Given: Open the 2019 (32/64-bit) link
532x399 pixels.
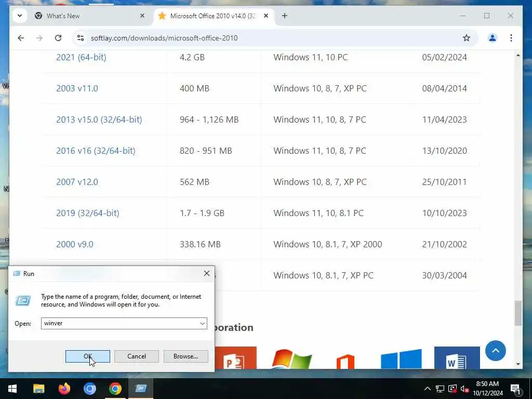Looking at the screenshot, I should [87, 214].
